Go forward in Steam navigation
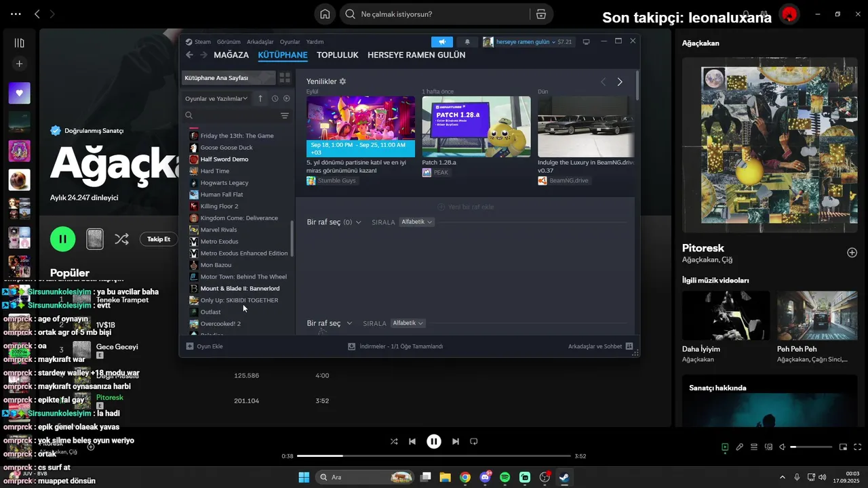Screen dimensions: 868x488 (203, 55)
